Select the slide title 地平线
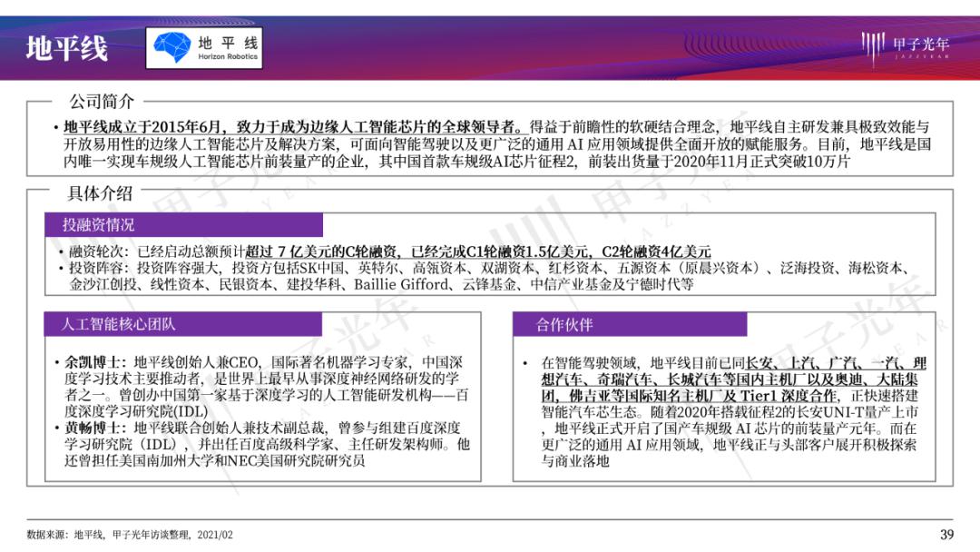This screenshot has width=980, height=552. (67, 48)
